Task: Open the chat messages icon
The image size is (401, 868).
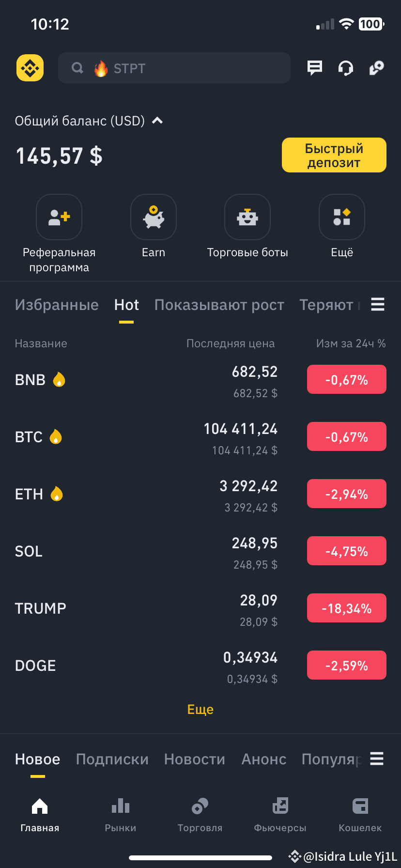Action: [315, 68]
